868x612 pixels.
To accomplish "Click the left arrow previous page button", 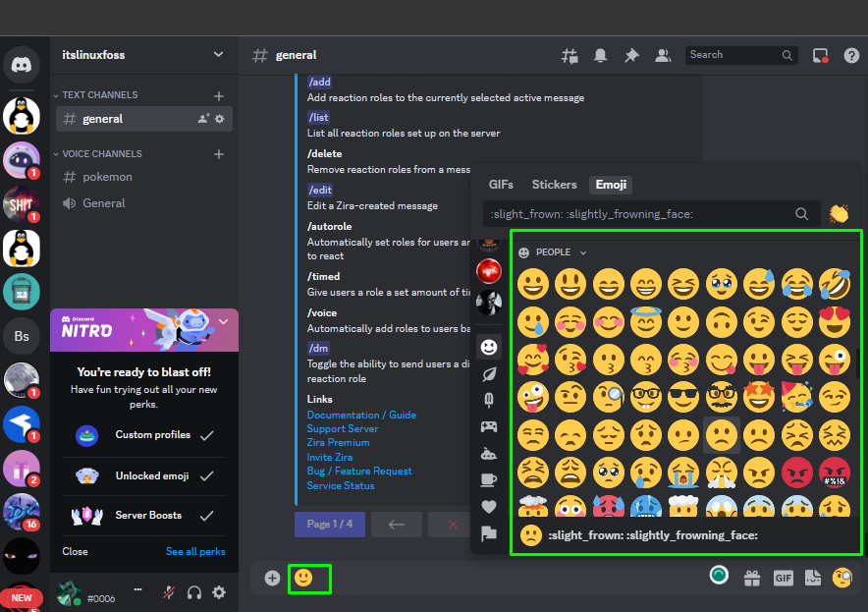I will (x=397, y=525).
